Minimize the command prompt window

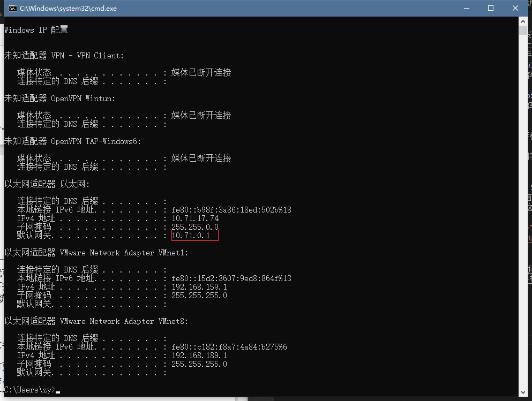pyautogui.click(x=466, y=9)
